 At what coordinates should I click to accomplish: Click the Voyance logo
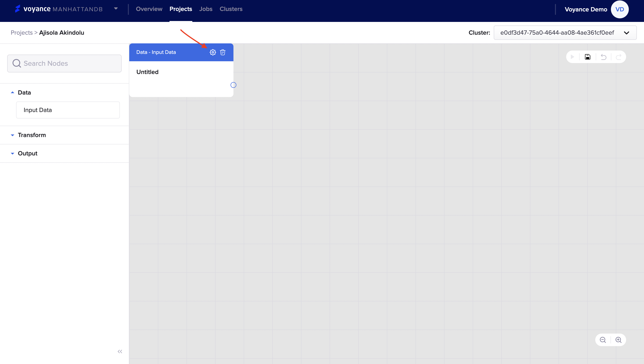tap(33, 9)
